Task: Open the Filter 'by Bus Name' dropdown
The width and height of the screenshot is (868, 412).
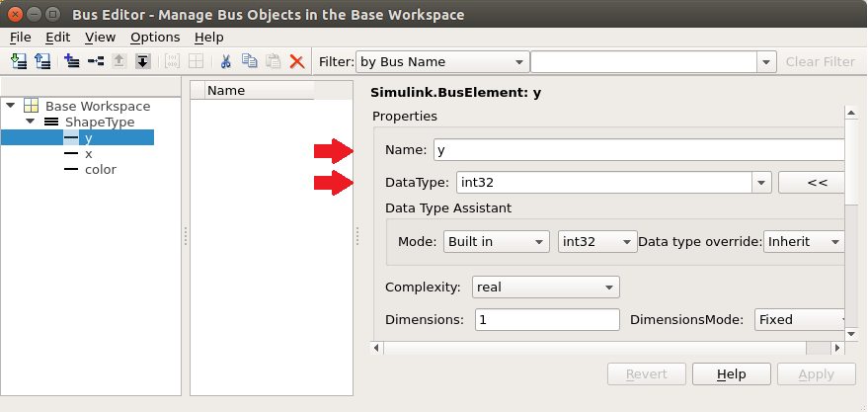Action: pyautogui.click(x=441, y=62)
